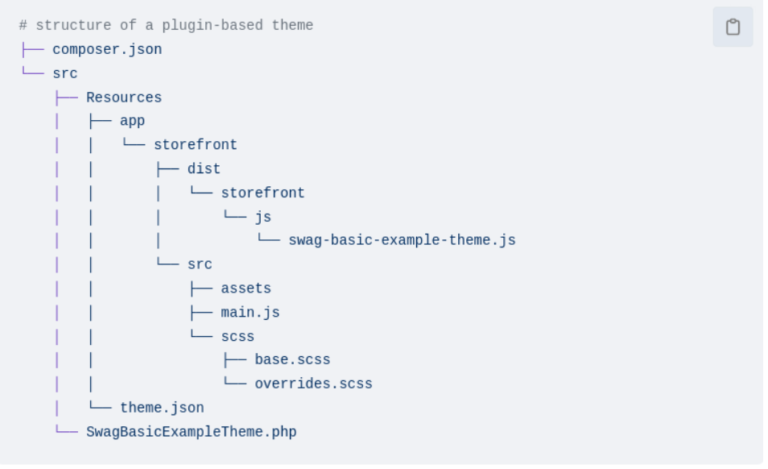Select the top-level src folder
The image size is (768, 469).
click(x=65, y=73)
